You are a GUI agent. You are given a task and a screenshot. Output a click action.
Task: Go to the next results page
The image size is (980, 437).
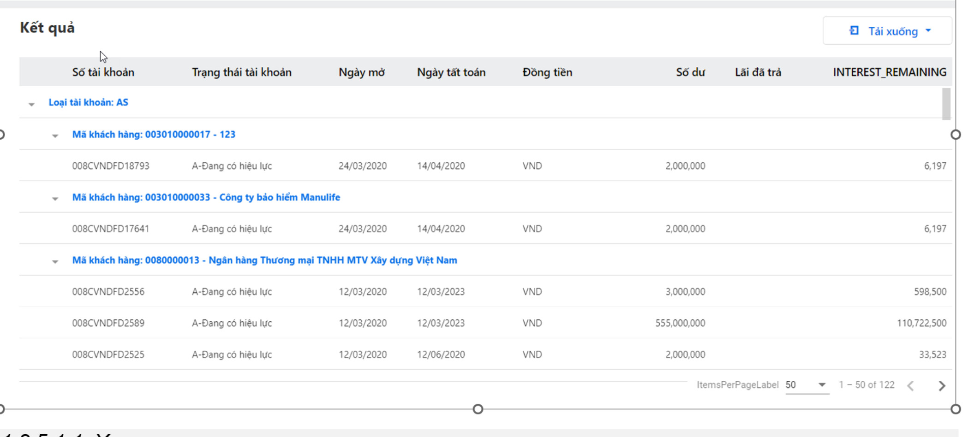pyautogui.click(x=942, y=385)
